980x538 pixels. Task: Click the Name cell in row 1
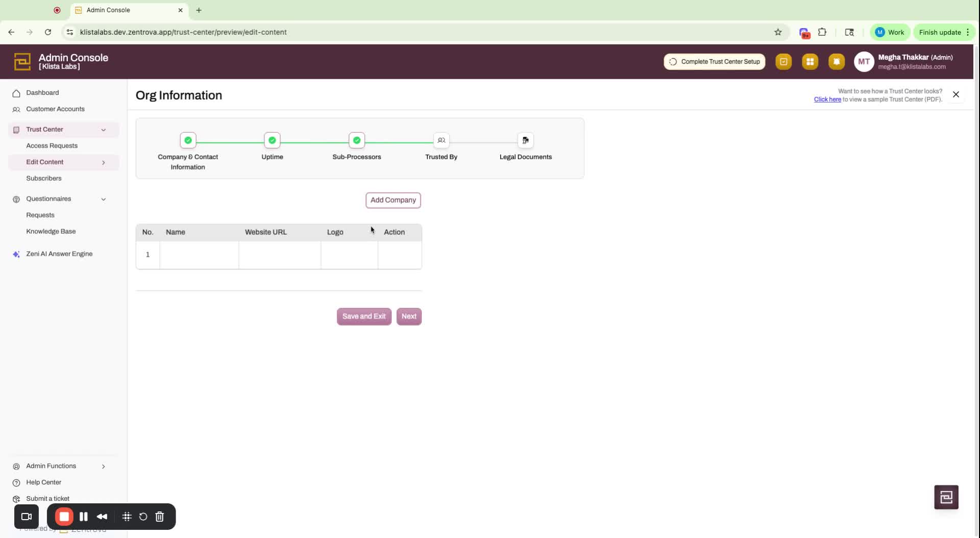(x=199, y=255)
